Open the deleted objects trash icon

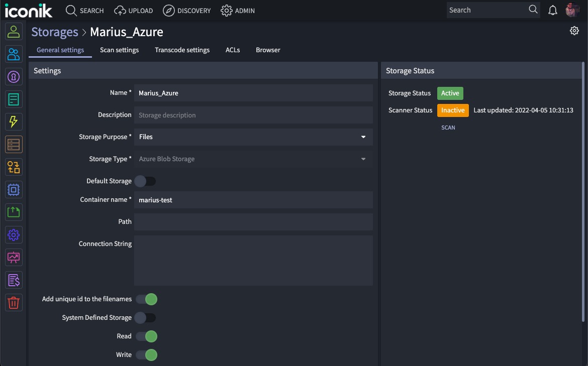[14, 302]
